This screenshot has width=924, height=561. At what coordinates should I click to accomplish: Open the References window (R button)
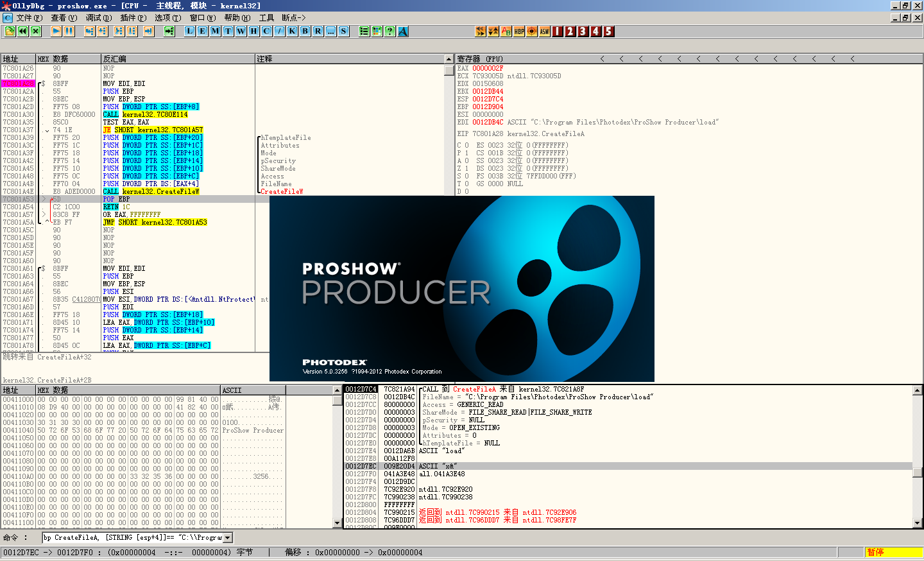point(318,31)
